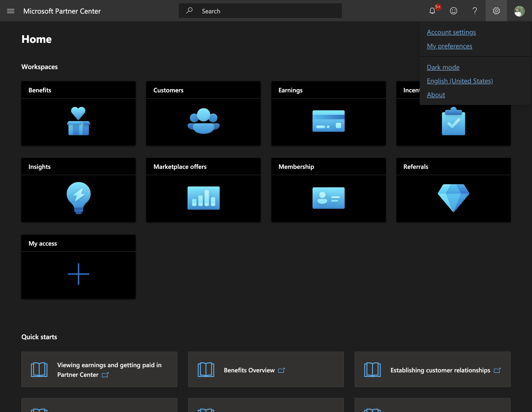
Task: Open the user profile avatar
Action: click(x=519, y=11)
